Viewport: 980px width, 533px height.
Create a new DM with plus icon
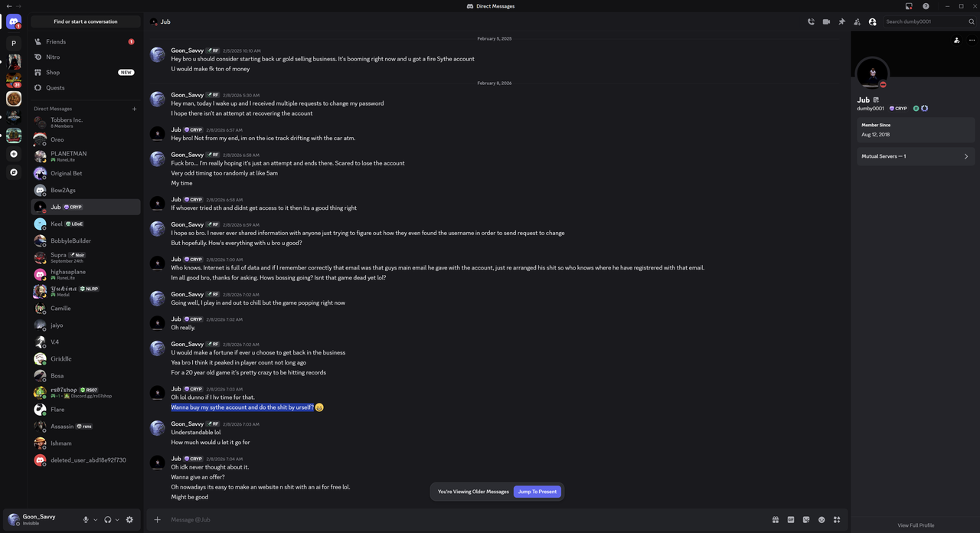coord(134,109)
